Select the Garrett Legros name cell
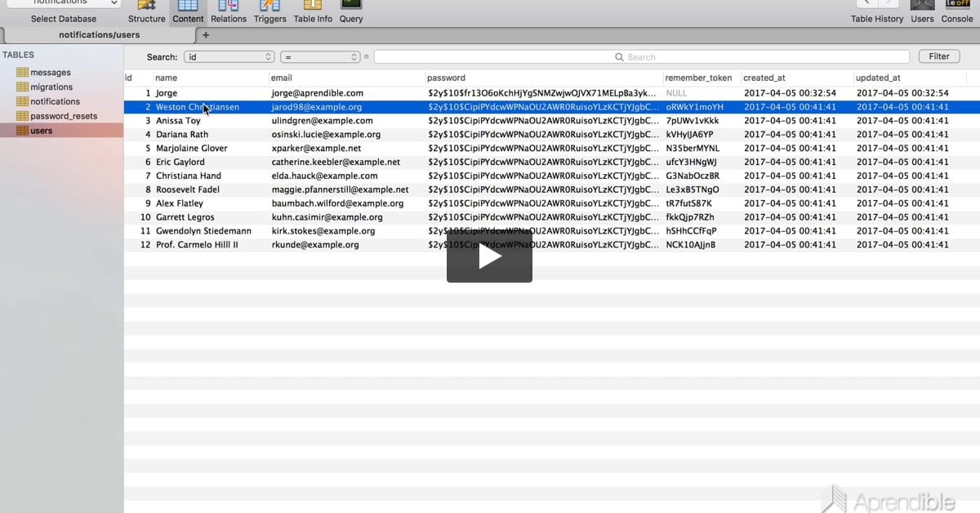 point(185,217)
